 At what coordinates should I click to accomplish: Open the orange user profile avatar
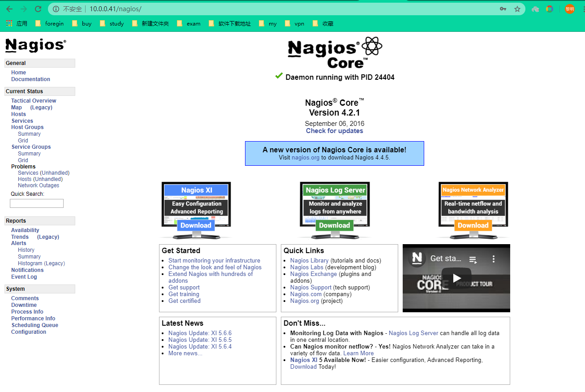point(569,9)
